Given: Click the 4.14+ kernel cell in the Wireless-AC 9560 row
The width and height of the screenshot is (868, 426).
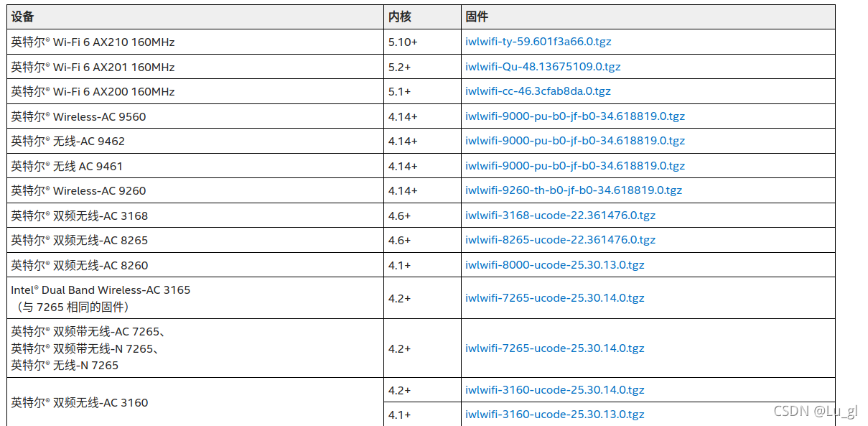Looking at the screenshot, I should click(422, 116).
